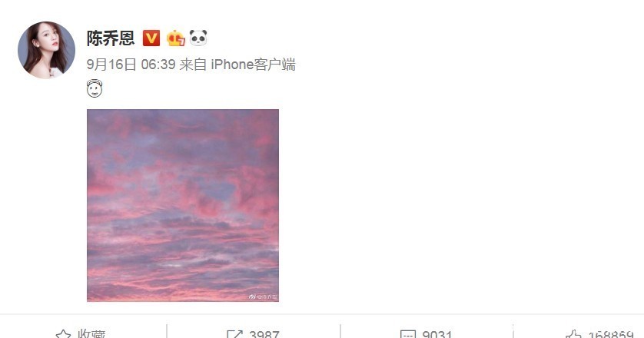This screenshot has height=338, width=644.
Task: Click the horizontal divider above action bar
Action: [322, 315]
